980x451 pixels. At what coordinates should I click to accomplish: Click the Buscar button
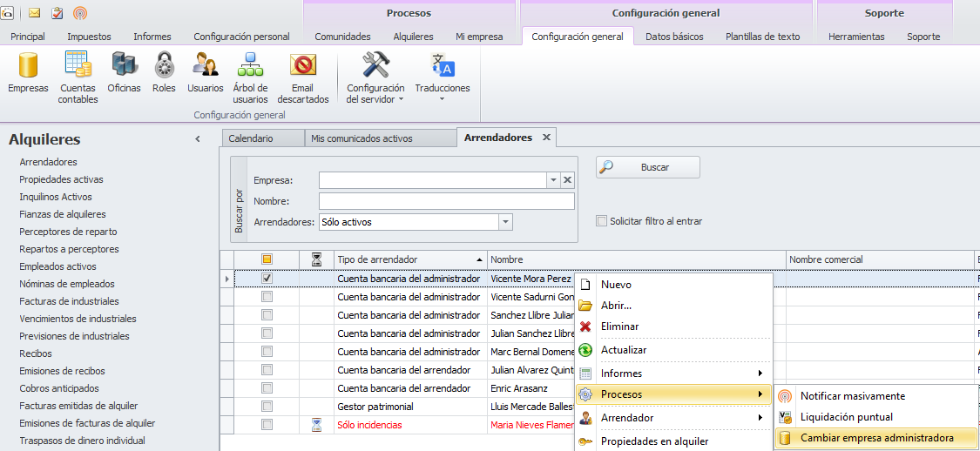coord(647,167)
